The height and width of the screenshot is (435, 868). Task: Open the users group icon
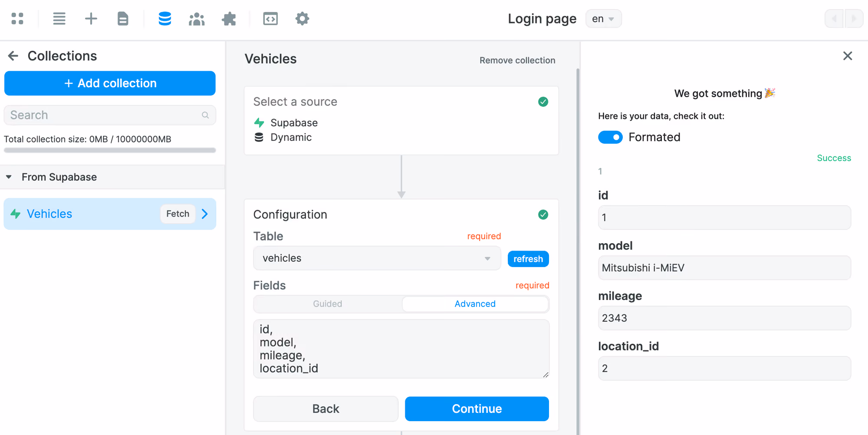click(197, 19)
